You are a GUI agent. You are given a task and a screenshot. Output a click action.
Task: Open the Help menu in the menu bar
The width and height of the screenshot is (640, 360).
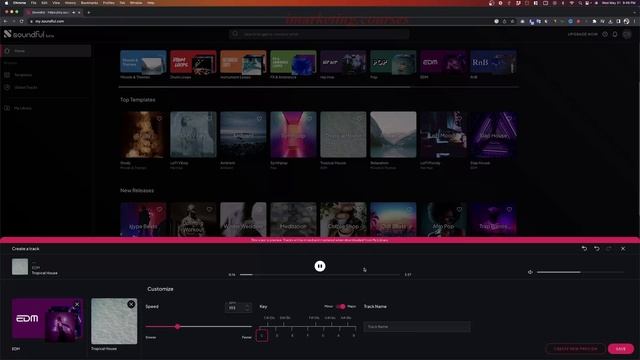(151, 3)
